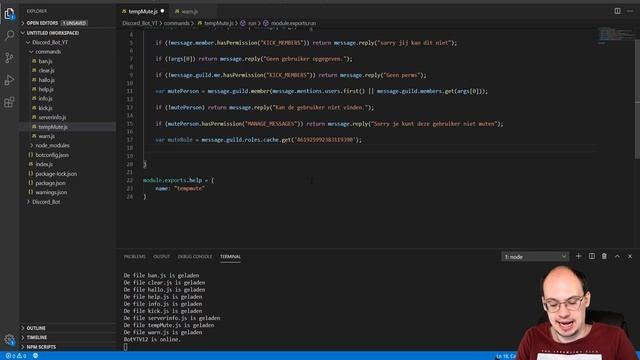640x360 pixels.
Task: Open the terminal selector dropdown '1: node'
Action: pyautogui.click(x=535, y=257)
